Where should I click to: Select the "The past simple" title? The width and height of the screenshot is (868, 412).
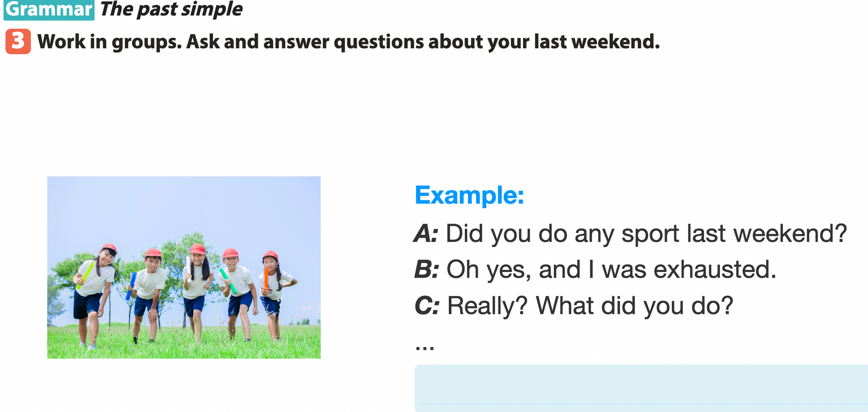[x=171, y=10]
